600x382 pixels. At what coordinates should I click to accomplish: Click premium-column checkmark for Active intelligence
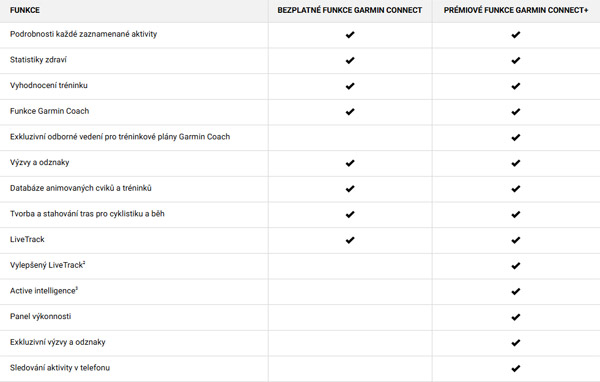coord(515,291)
